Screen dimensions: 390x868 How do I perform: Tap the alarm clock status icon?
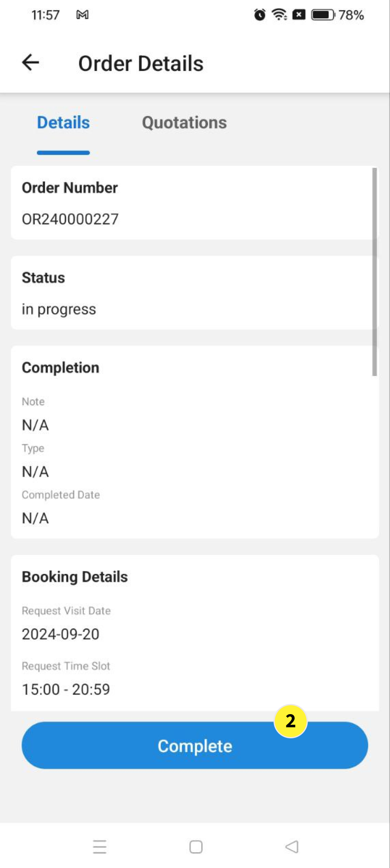[x=260, y=15]
